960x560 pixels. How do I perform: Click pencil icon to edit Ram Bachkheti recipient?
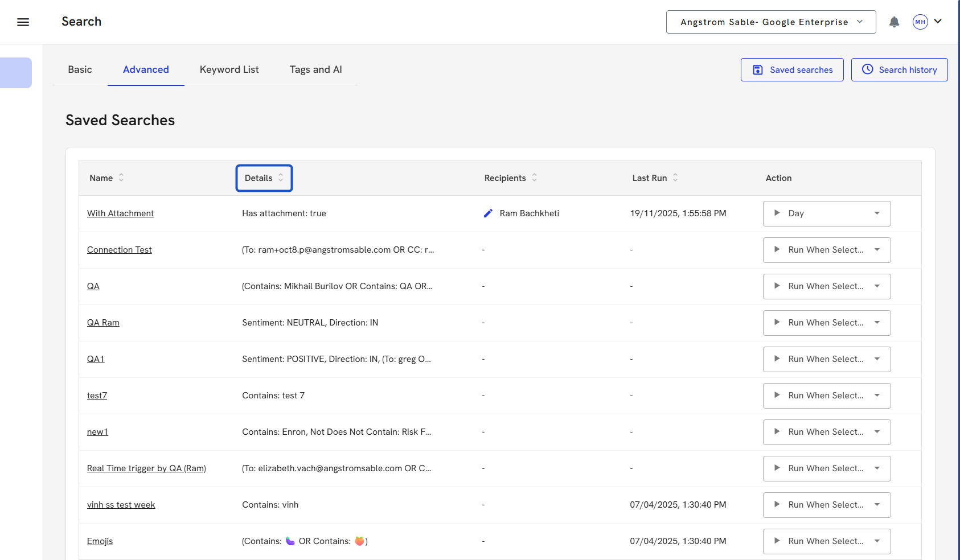tap(488, 213)
